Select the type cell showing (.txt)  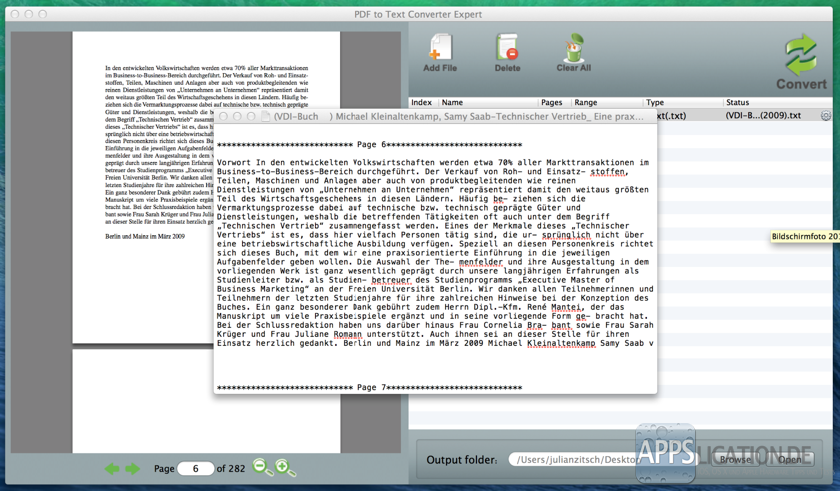(672, 116)
